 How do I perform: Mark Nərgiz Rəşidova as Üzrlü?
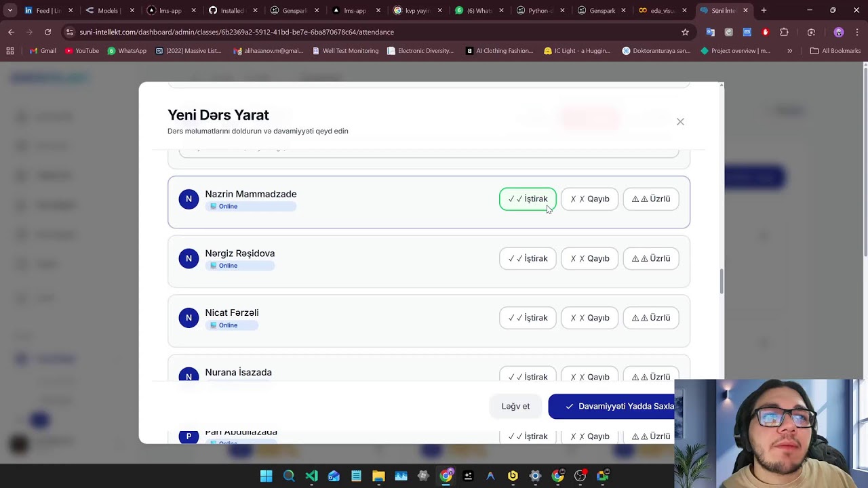click(651, 258)
